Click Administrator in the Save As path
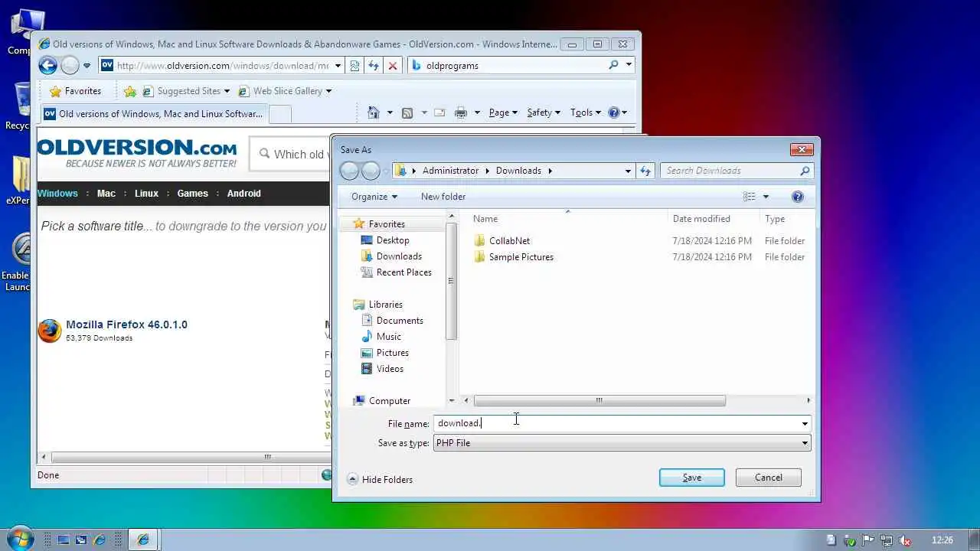980x551 pixels. click(450, 171)
